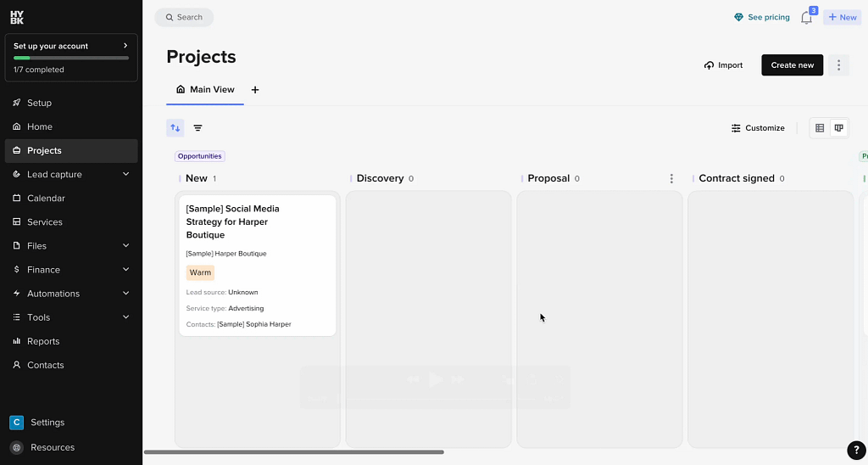This screenshot has height=465, width=868.
Task: Open notifications bell
Action: [x=807, y=18]
